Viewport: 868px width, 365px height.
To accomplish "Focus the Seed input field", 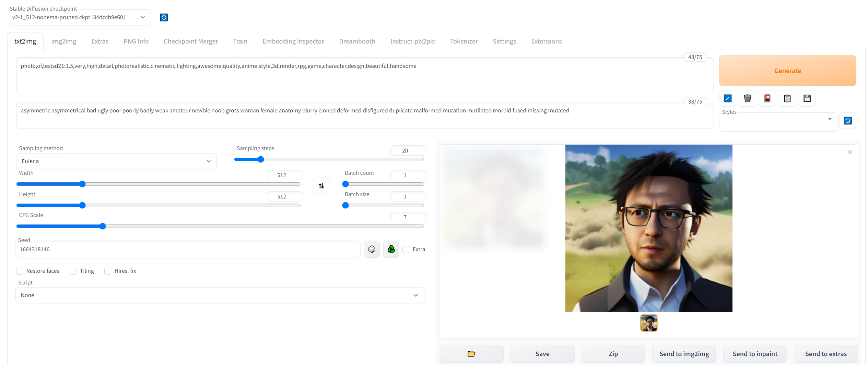I will [x=188, y=250].
